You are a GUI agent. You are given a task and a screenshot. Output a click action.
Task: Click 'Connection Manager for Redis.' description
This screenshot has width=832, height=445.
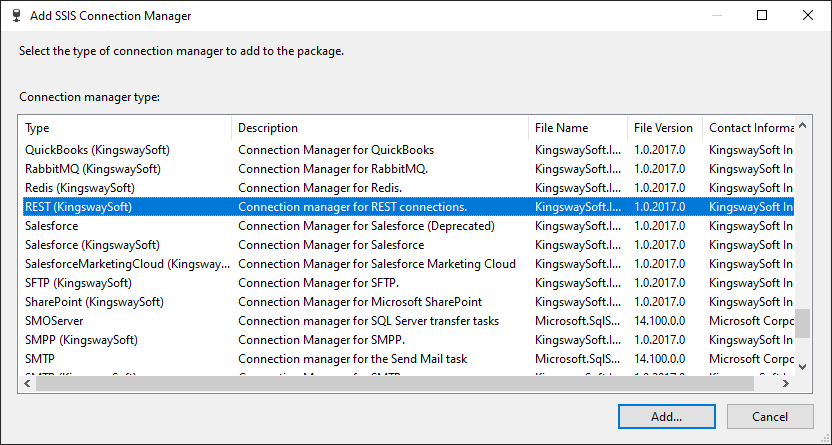pyautogui.click(x=320, y=188)
